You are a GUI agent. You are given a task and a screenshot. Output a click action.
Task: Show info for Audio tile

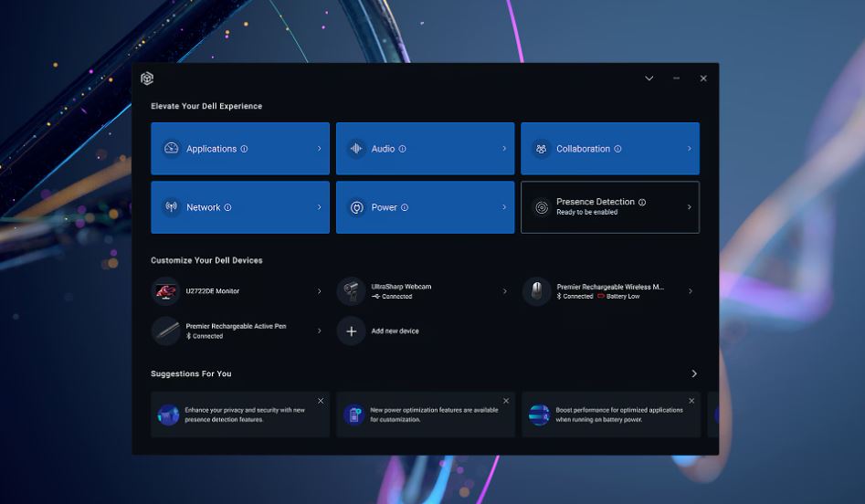402,149
